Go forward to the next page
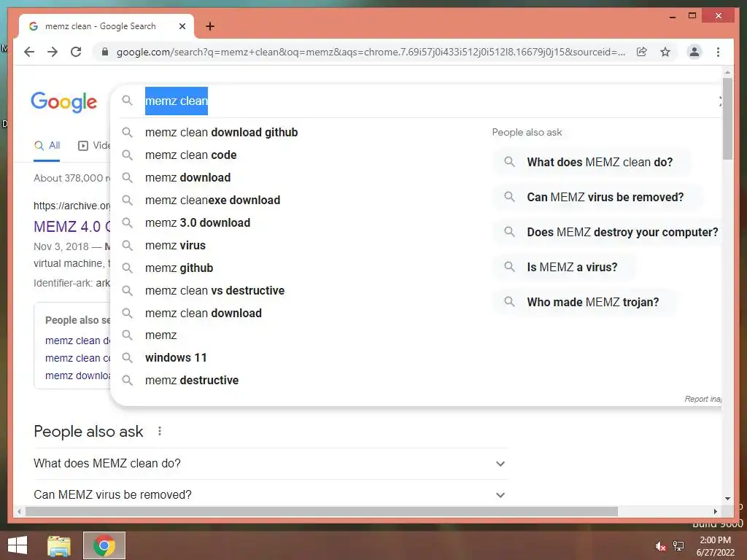Screen dimensions: 747x560 [x=53, y=52]
